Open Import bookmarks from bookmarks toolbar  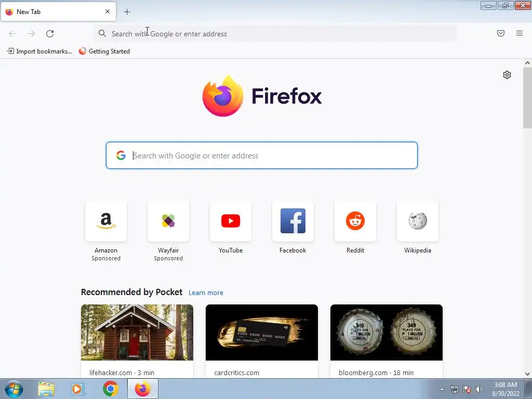[39, 51]
